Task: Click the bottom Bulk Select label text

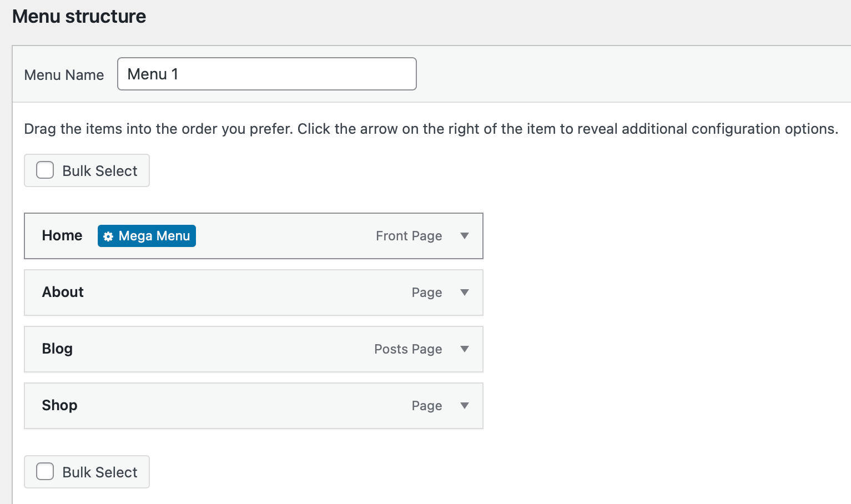Action: (100, 472)
